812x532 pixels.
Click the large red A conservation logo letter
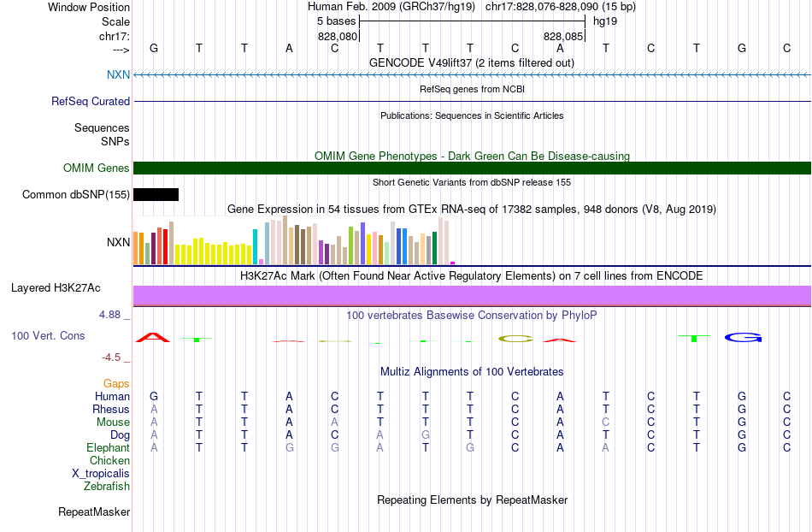[x=153, y=337]
